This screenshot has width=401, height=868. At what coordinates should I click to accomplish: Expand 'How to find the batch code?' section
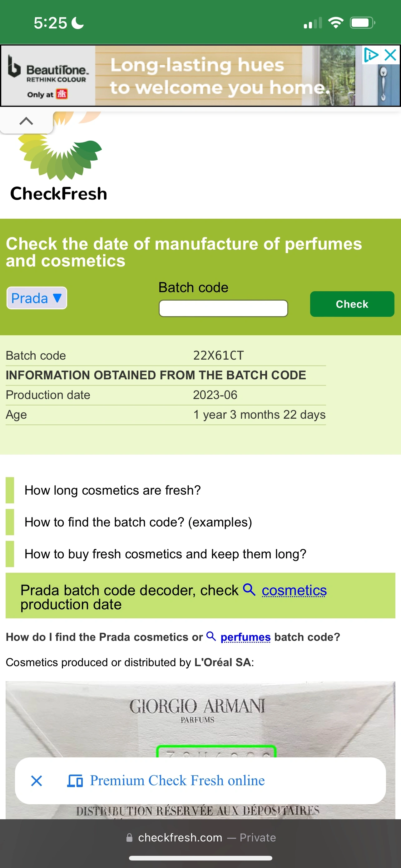pos(138,522)
